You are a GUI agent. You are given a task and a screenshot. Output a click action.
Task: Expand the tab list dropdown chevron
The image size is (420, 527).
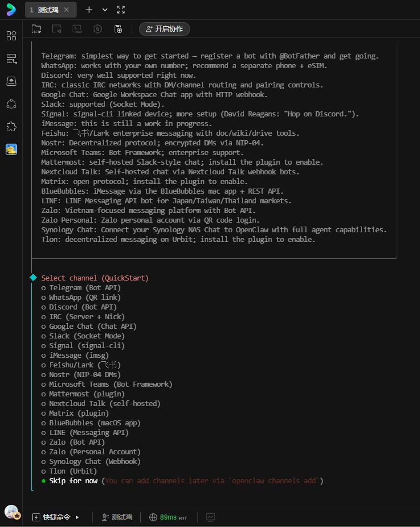(x=105, y=10)
